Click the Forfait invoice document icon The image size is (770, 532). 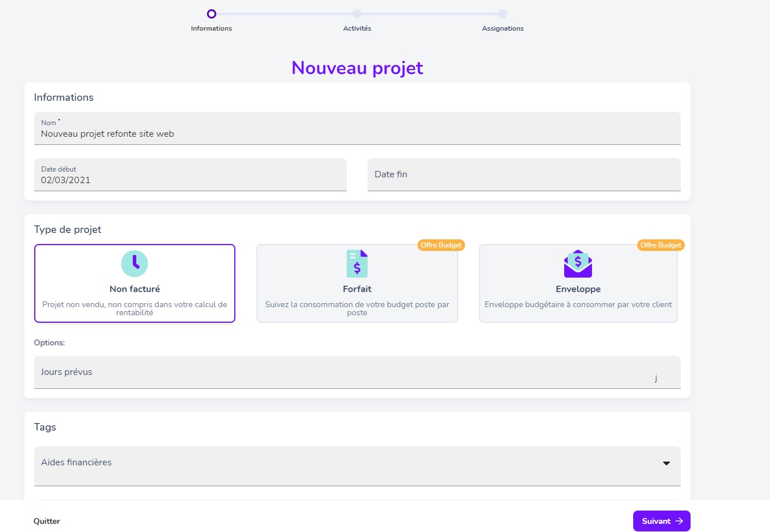357,264
